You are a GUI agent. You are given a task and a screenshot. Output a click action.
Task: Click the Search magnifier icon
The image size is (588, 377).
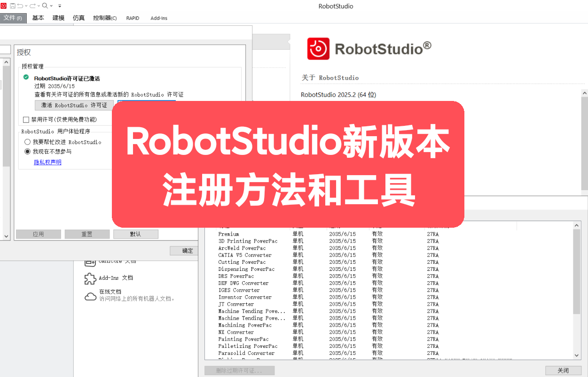(x=44, y=6)
